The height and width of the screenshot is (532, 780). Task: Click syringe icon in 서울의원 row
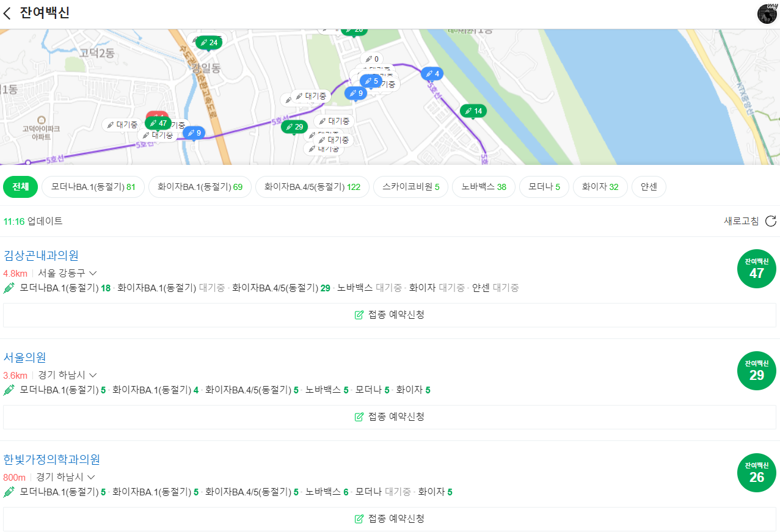click(x=9, y=390)
